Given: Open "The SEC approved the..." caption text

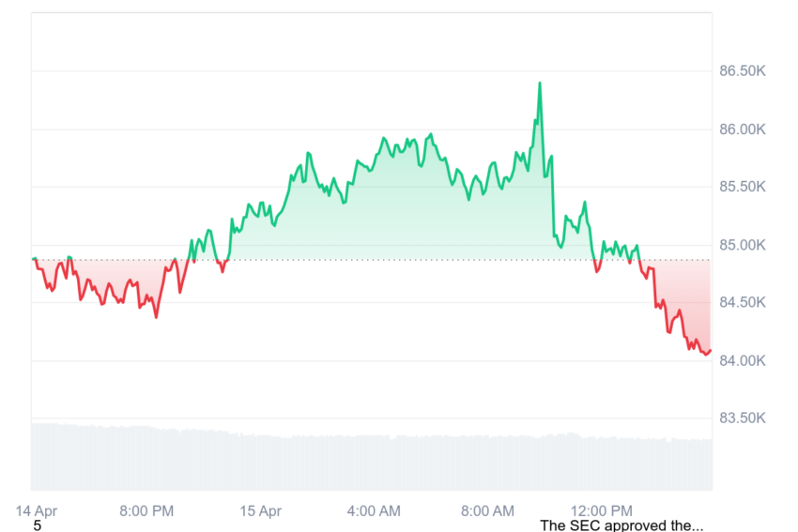Looking at the screenshot, I should point(622,525).
